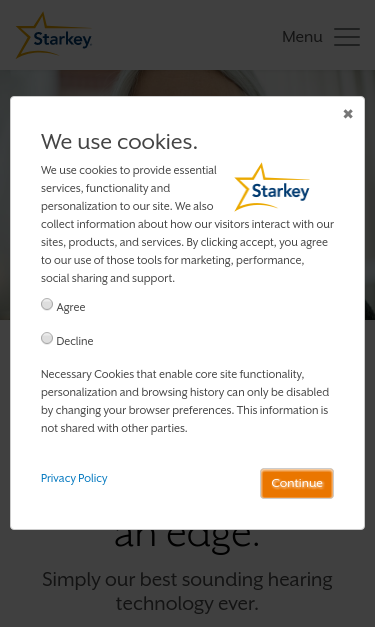The height and width of the screenshot is (627, 375).
Task: Click the 'We use cookies.' heading
Action: point(119,142)
